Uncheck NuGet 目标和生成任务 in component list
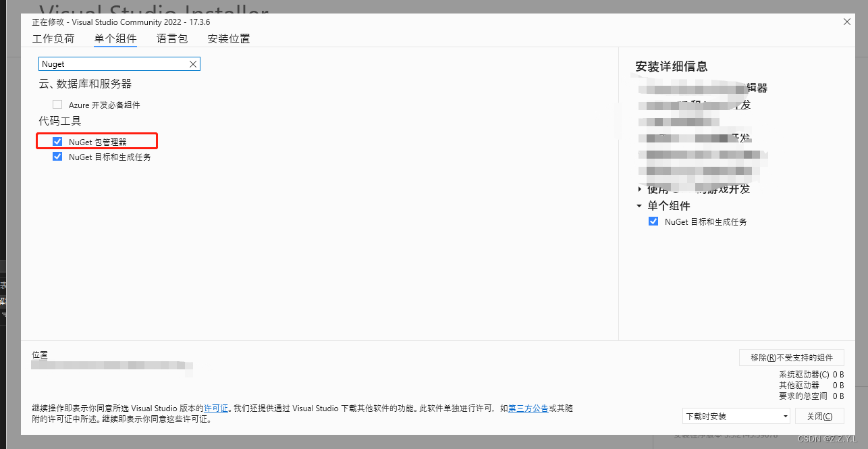 coord(57,157)
